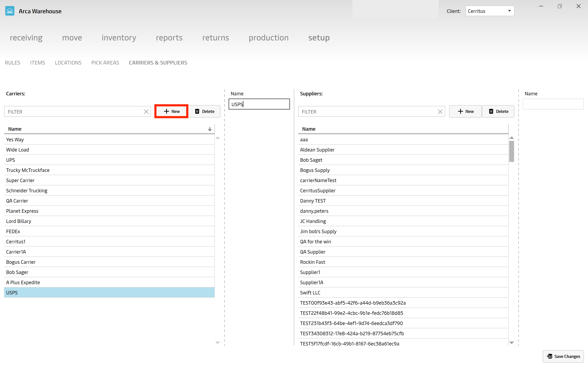This screenshot has height=392, width=588.
Task: Open the move menu
Action: pyautogui.click(x=72, y=38)
